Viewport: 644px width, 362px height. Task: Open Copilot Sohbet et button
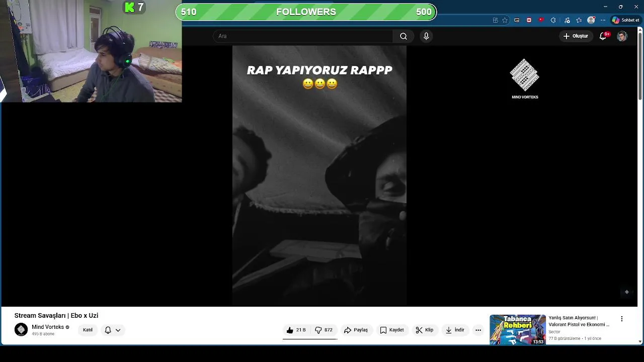coord(625,20)
